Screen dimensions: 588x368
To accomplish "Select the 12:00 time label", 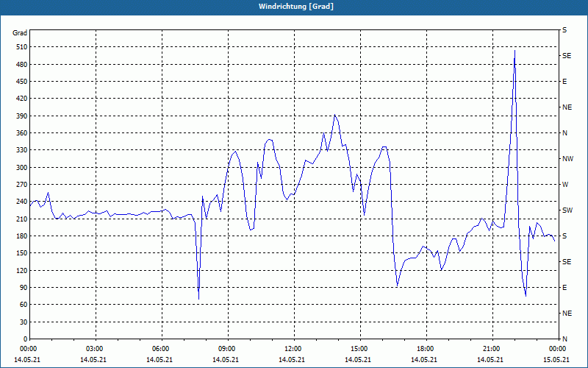I will [293, 348].
